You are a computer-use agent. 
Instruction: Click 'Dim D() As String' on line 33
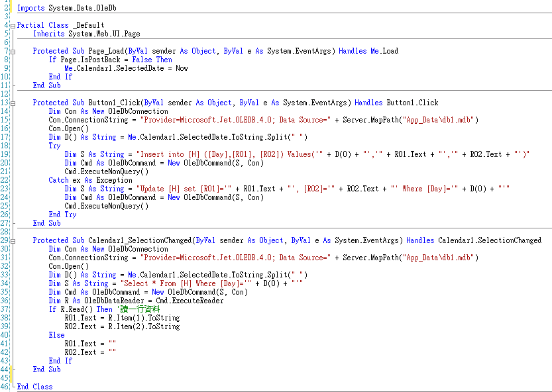82,275
